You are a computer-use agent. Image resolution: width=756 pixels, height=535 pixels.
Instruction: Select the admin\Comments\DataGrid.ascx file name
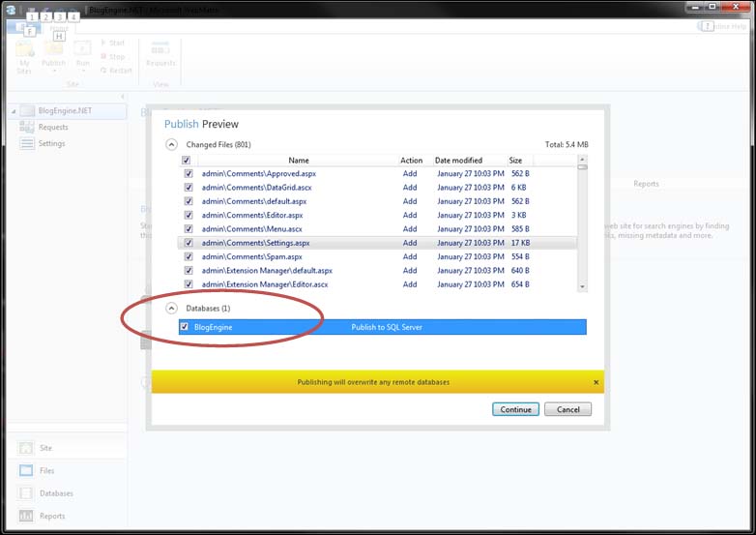(x=256, y=187)
